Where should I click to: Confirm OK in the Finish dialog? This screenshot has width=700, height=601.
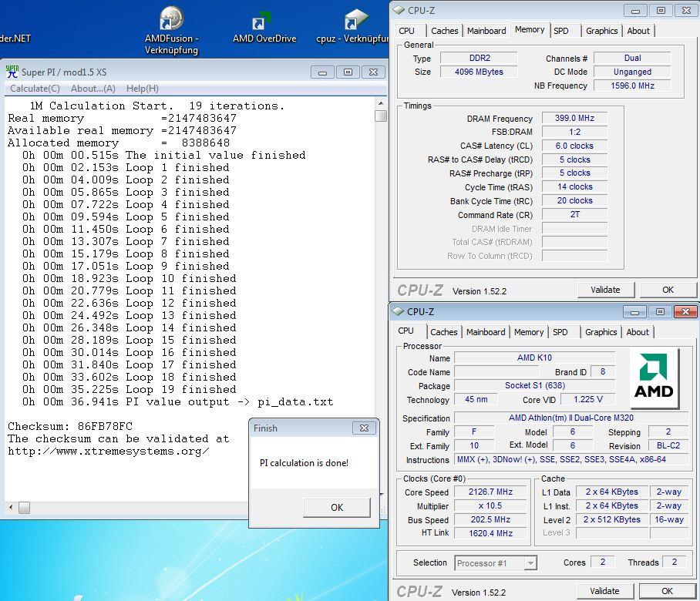337,507
